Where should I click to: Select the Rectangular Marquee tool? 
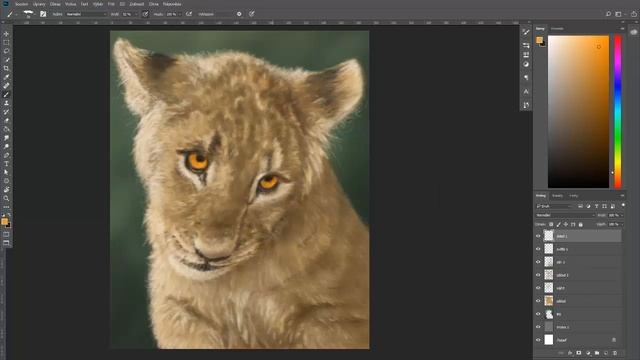click(6, 42)
